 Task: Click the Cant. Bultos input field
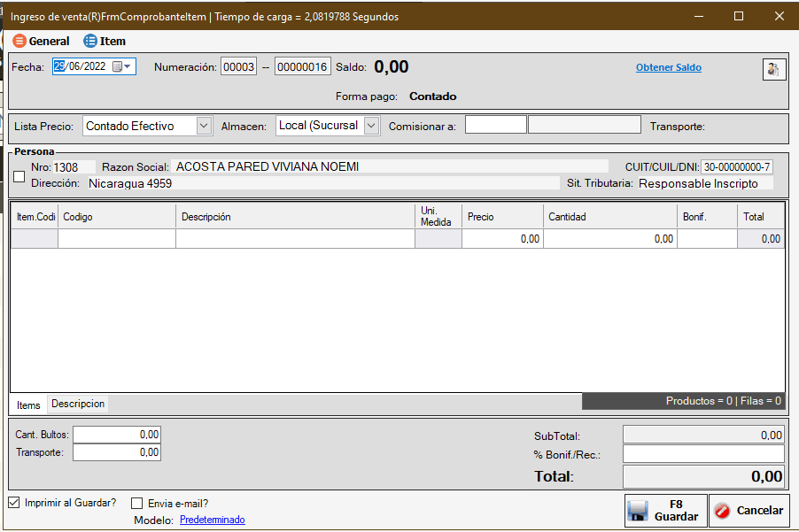tap(117, 435)
